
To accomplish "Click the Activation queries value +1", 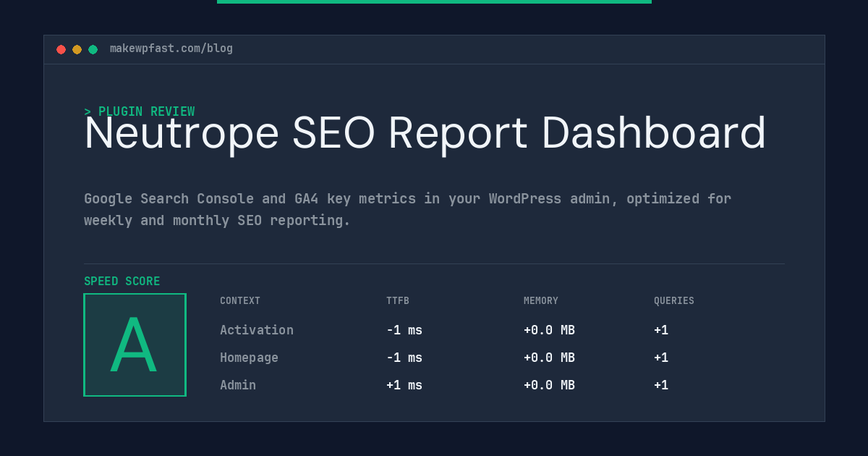I will 661,330.
